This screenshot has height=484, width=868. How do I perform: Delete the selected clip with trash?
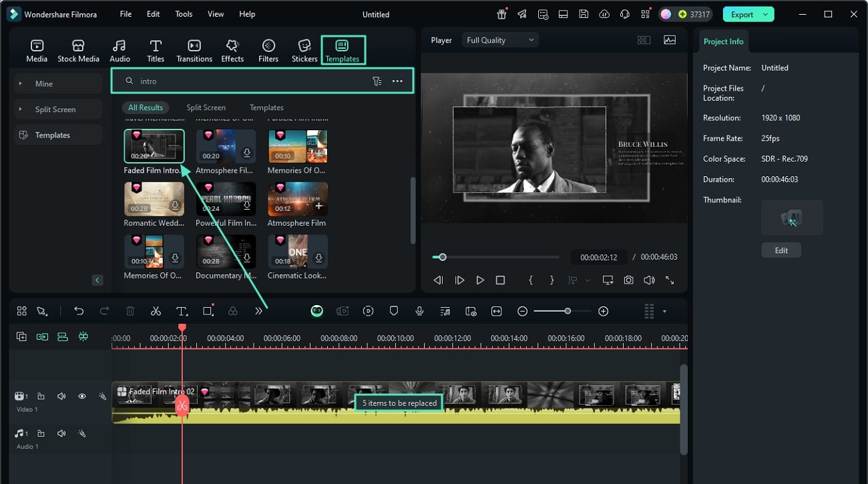(130, 311)
